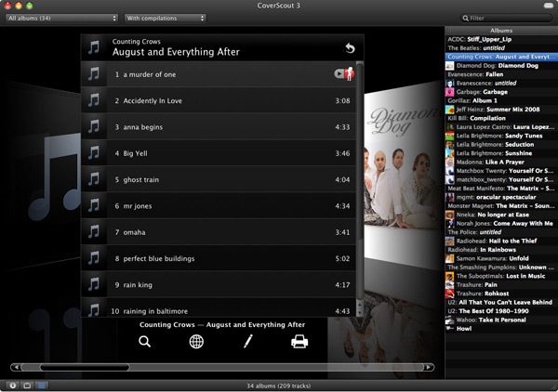Click music note icon of 'omaha'
Screen dimensions: 558x392
point(94,232)
